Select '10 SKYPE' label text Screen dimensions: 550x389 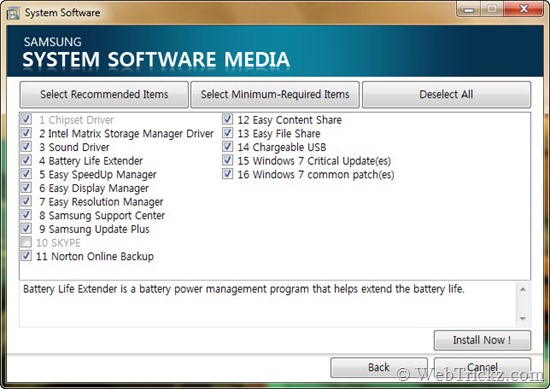point(58,243)
